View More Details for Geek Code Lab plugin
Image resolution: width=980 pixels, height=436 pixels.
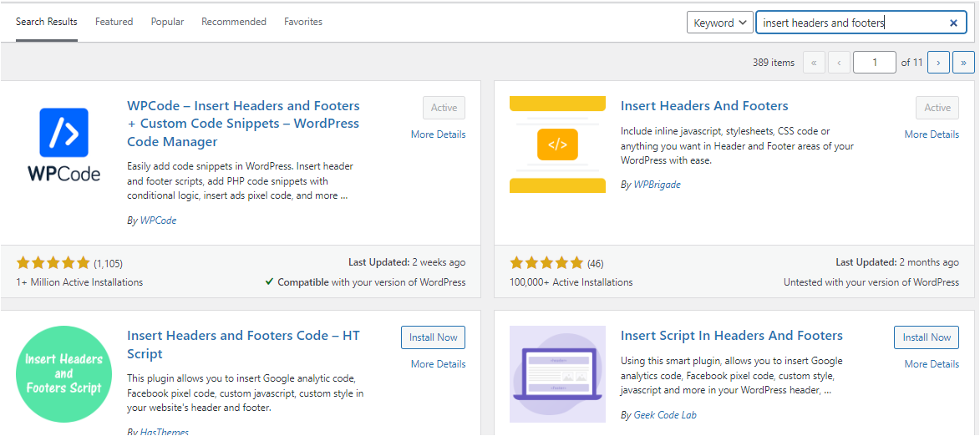[x=932, y=364]
